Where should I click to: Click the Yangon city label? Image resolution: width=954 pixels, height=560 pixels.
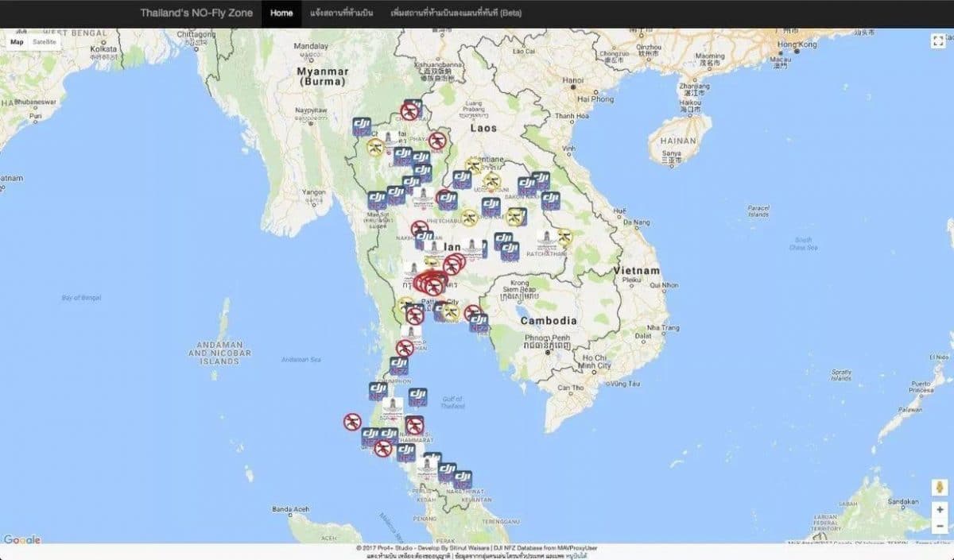coord(314,191)
